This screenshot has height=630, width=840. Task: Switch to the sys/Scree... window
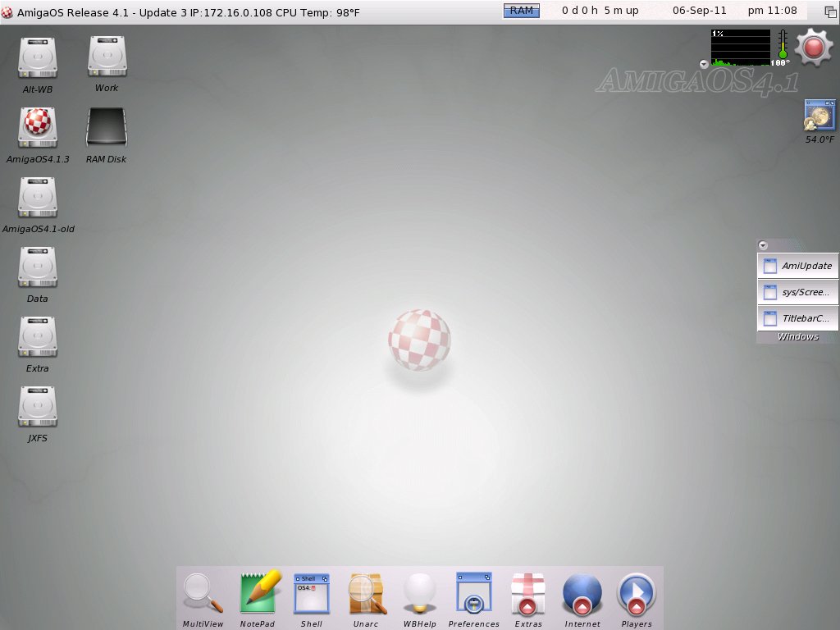(797, 292)
